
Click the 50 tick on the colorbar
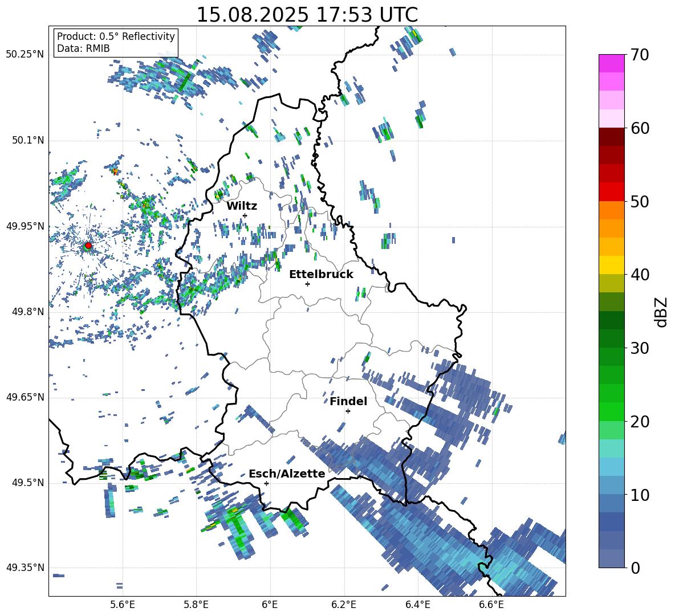coord(640,201)
